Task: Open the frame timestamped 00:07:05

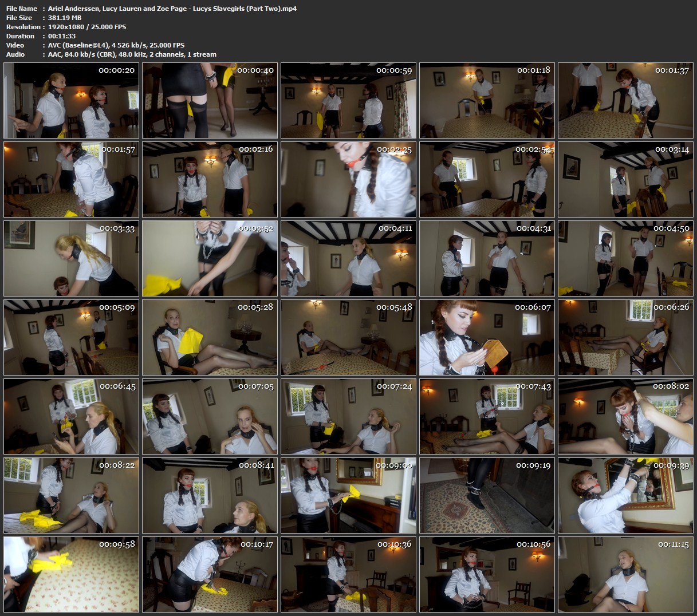Action: 210,417
